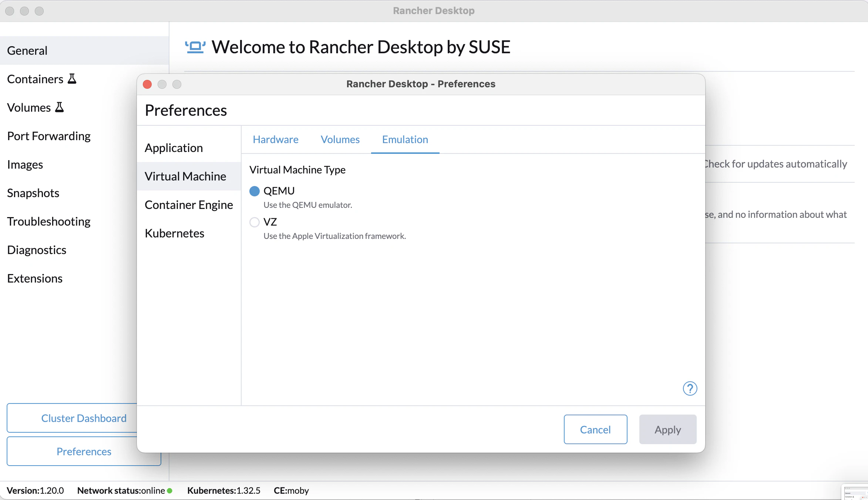The height and width of the screenshot is (500, 868).
Task: Open the Container Engine preferences section
Action: point(189,205)
